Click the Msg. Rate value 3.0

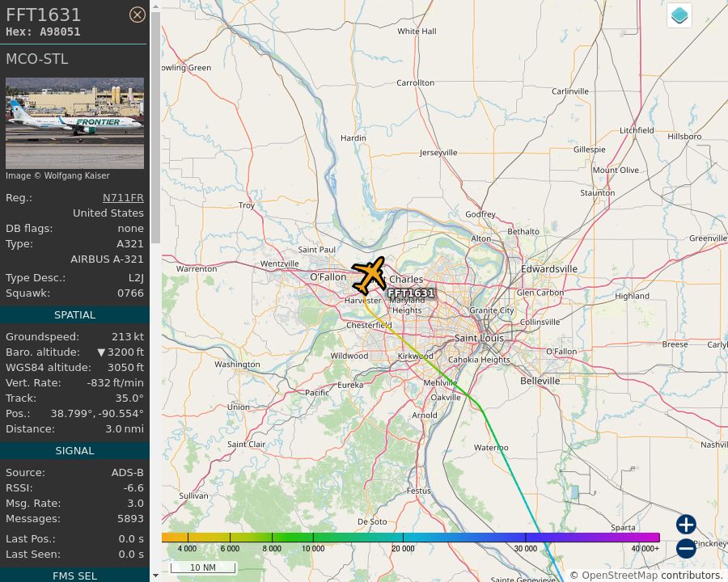(136, 503)
